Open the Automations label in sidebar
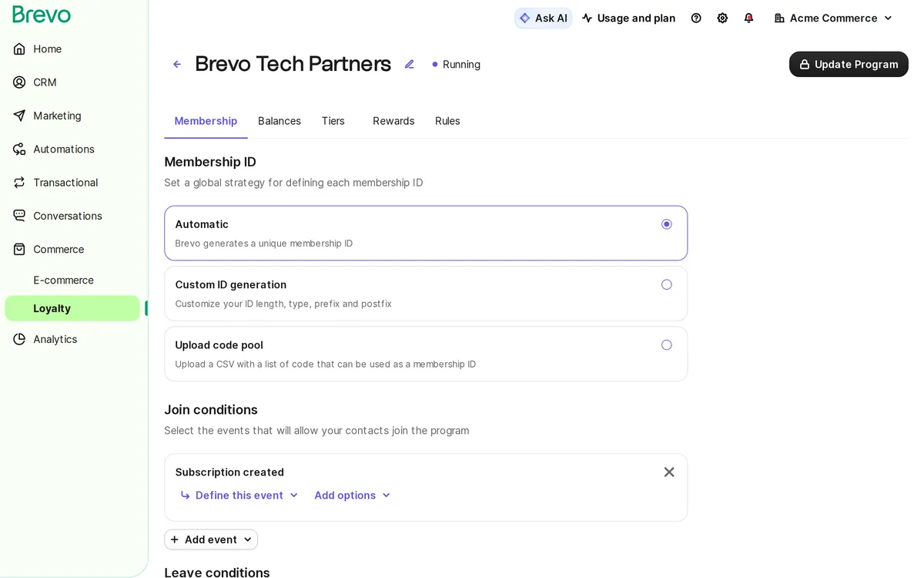Screen dimensions: 924x578 [x=64, y=149]
